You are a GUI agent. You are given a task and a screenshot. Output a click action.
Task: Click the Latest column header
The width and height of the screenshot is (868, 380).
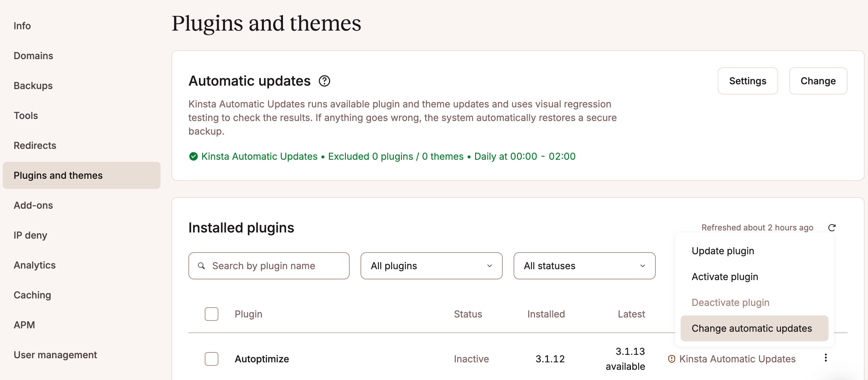tap(631, 314)
